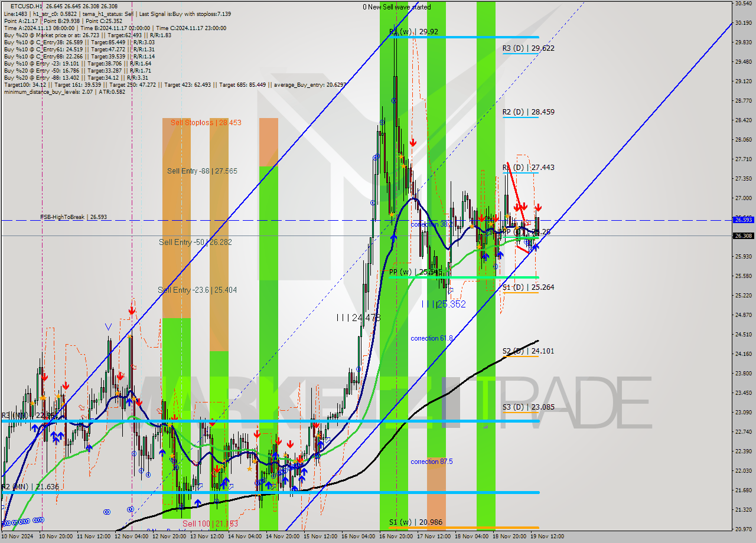Click the 26.593 price tag on the axis

(x=743, y=220)
